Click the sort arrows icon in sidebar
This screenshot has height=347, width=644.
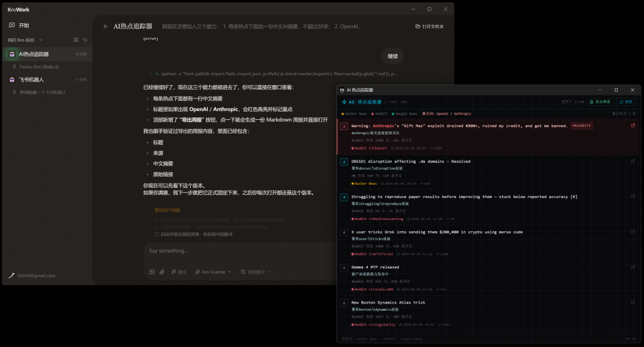(85, 40)
